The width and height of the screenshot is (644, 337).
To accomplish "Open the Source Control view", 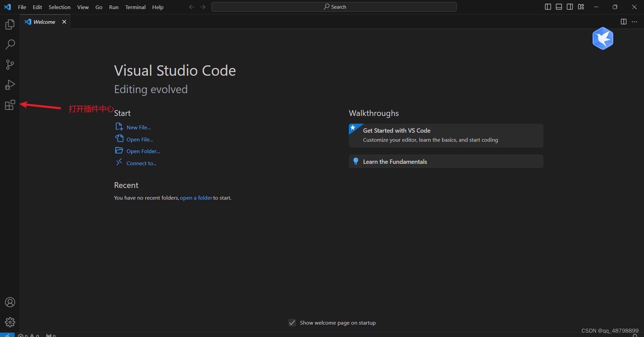I will (10, 64).
